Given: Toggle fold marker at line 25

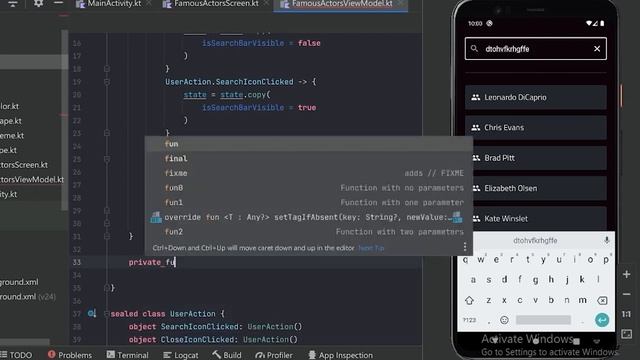Looking at the screenshot, I should 107,159.
